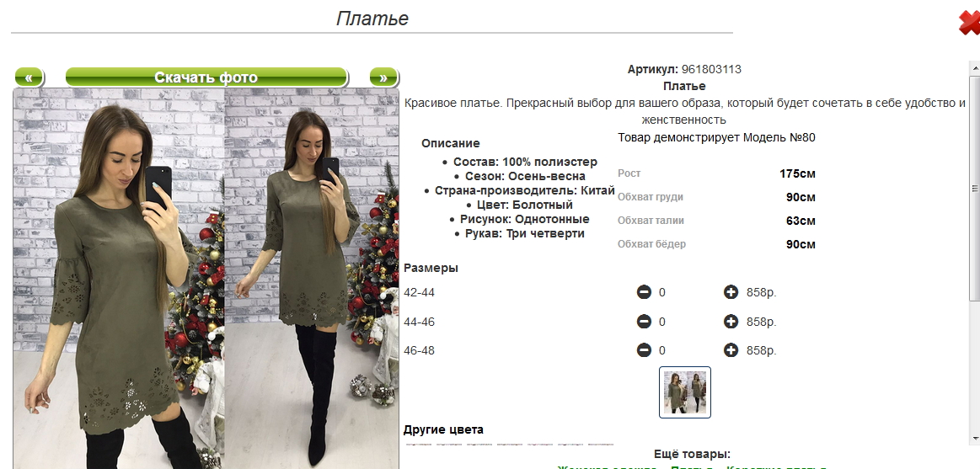Click the article number 961803113

(x=711, y=69)
